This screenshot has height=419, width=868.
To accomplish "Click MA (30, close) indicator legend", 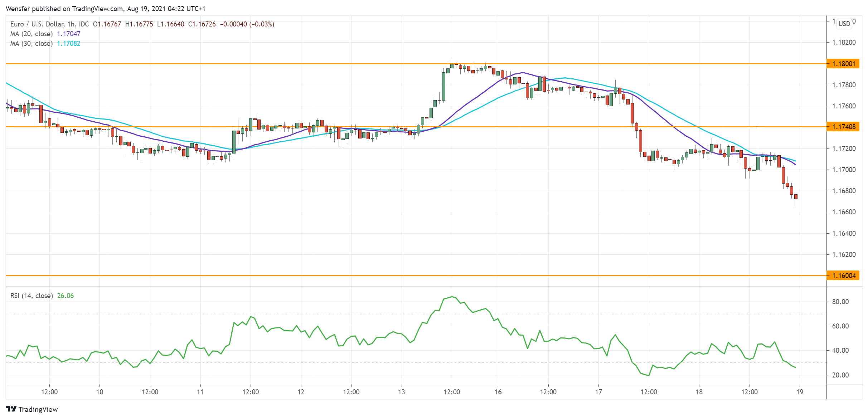I will 31,43.
